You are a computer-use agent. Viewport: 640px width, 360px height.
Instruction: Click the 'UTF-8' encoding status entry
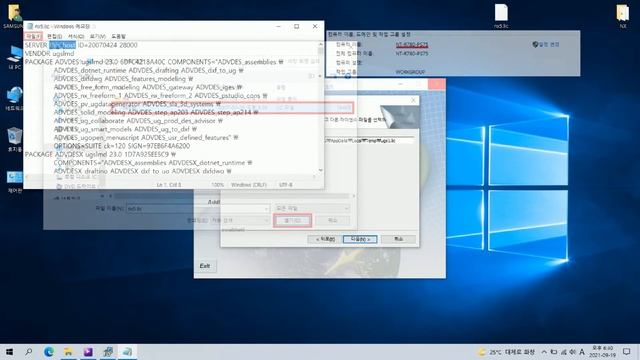point(286,185)
